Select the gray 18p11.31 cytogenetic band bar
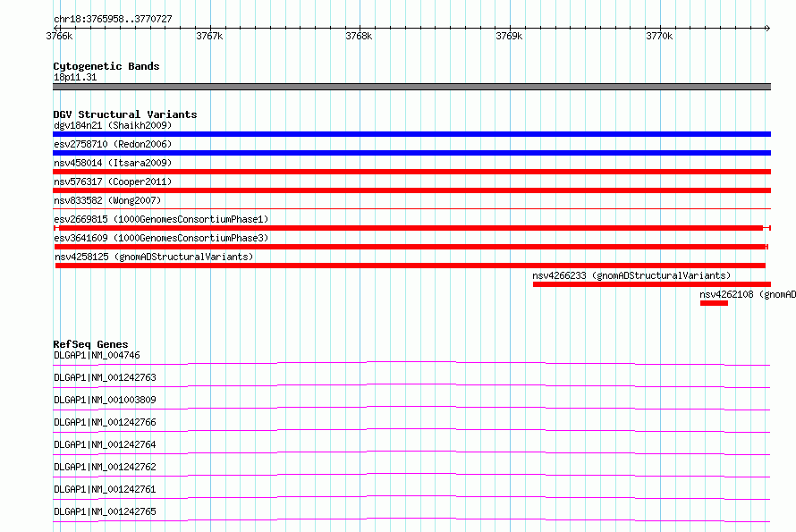The height and width of the screenshot is (532, 796). click(411, 87)
